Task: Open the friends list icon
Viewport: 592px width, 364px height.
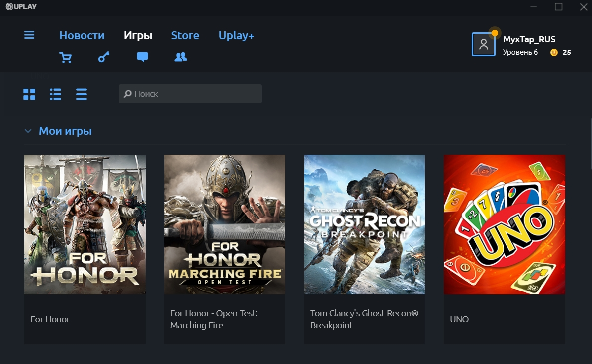Action: click(x=181, y=57)
